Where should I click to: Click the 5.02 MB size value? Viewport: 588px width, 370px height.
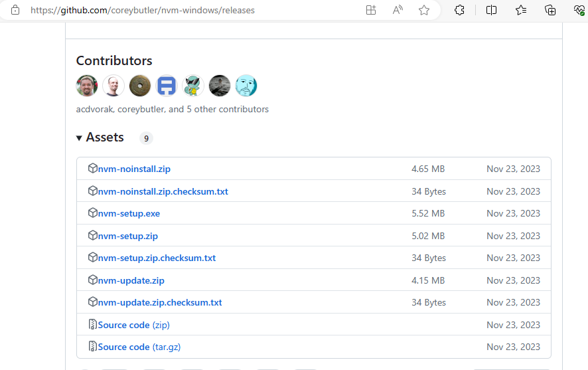(x=428, y=236)
